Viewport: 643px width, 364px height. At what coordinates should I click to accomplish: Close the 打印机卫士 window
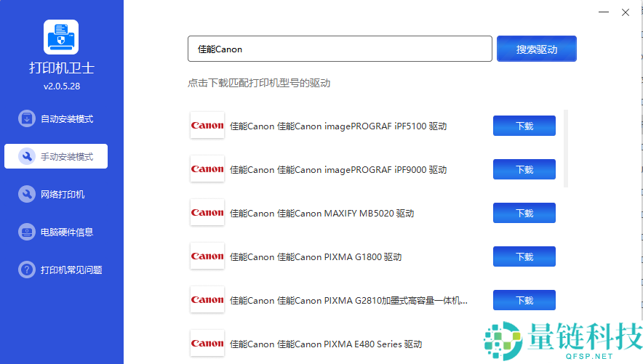coord(626,12)
